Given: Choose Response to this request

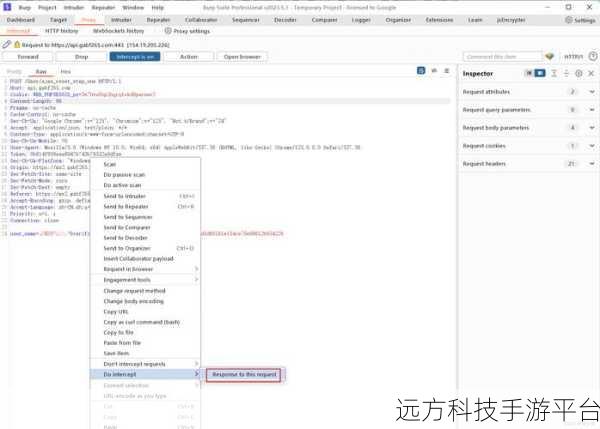Looking at the screenshot, I should pyautogui.click(x=244, y=374).
